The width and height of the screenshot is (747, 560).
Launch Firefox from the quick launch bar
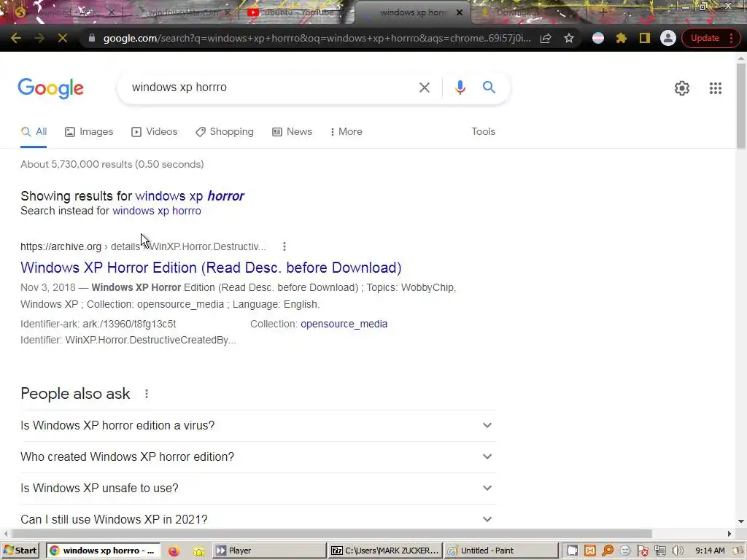pos(174,551)
